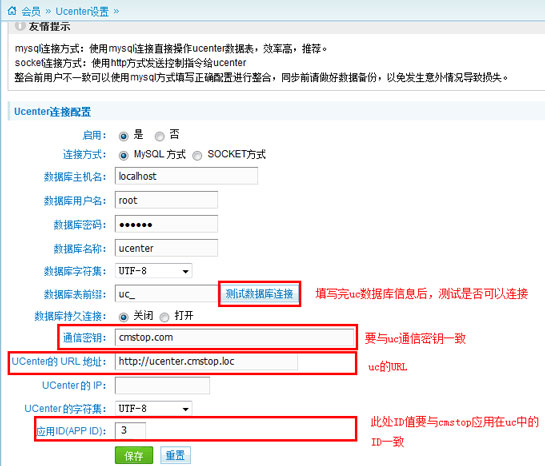Click the green 保存 button

tap(134, 455)
